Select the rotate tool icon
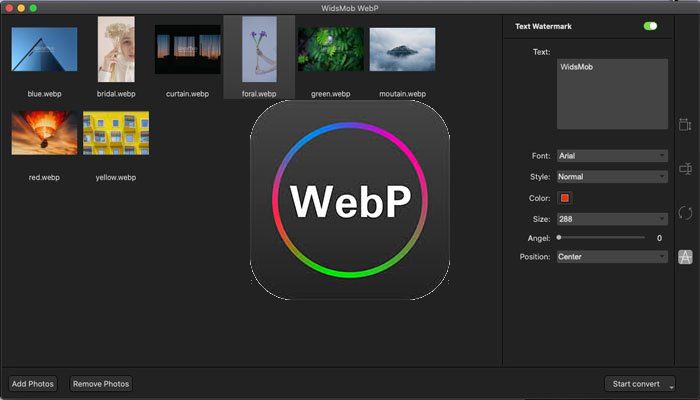The image size is (700, 400). point(685,213)
